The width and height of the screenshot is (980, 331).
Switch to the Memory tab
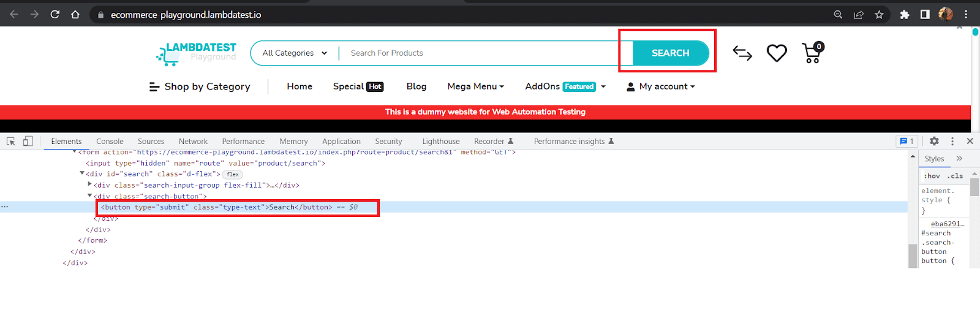pyautogui.click(x=293, y=142)
